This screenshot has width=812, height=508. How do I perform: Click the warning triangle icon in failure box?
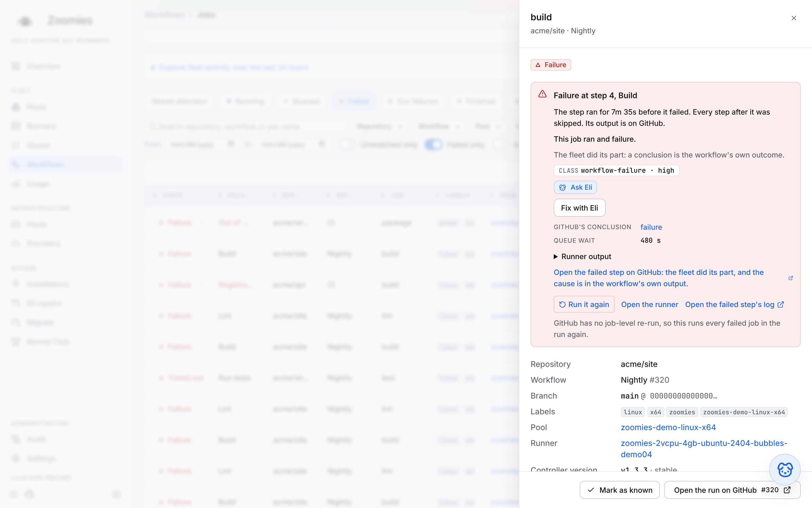pyautogui.click(x=542, y=95)
